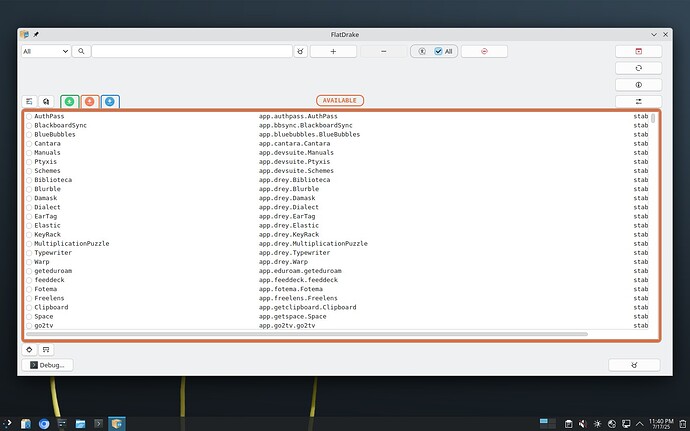Click the layout icon button below the list
The width and height of the screenshot is (690, 431).
[46, 350]
